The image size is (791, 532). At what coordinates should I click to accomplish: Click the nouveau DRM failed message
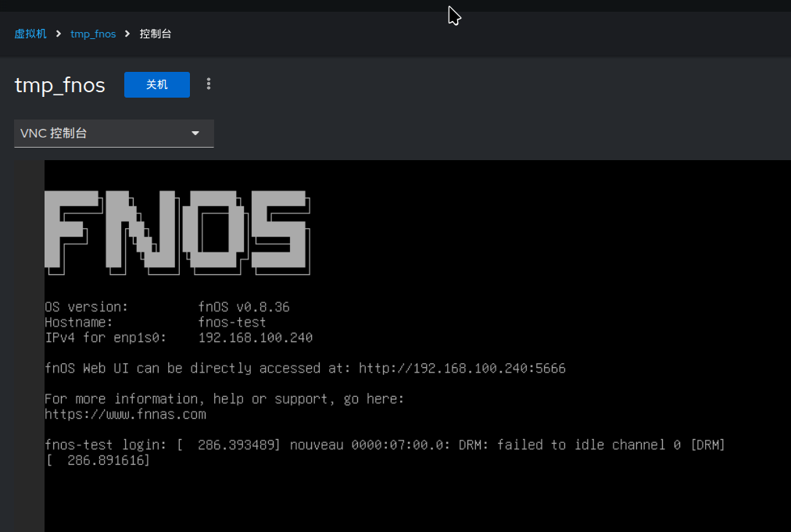(507, 445)
